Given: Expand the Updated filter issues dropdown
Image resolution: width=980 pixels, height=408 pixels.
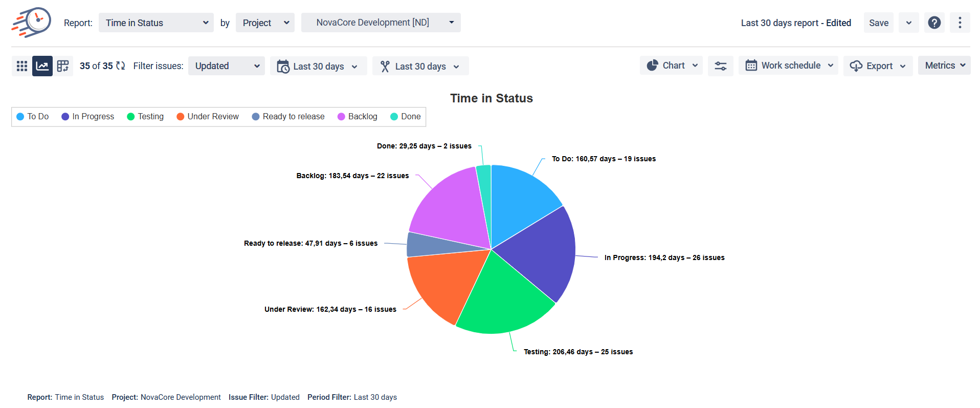Looking at the screenshot, I should pos(226,66).
